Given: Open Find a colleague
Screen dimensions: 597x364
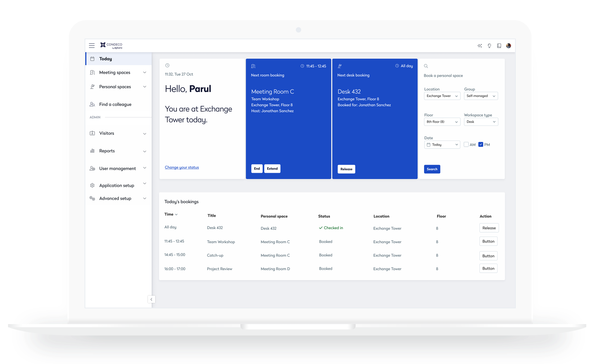Looking at the screenshot, I should [115, 104].
